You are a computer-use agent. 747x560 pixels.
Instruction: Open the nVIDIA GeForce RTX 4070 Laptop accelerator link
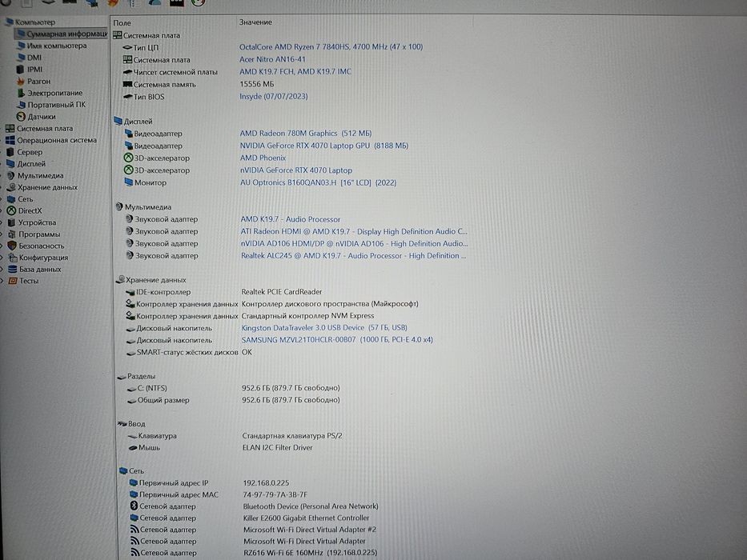point(296,170)
